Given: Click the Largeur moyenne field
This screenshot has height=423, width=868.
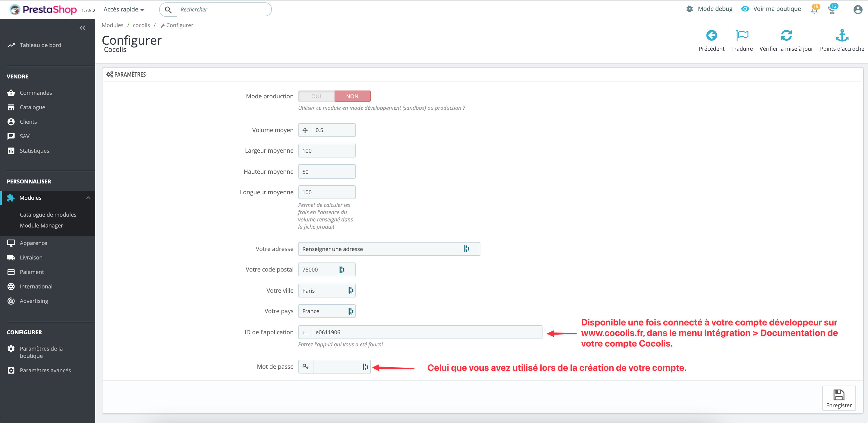Looking at the screenshot, I should (x=326, y=151).
